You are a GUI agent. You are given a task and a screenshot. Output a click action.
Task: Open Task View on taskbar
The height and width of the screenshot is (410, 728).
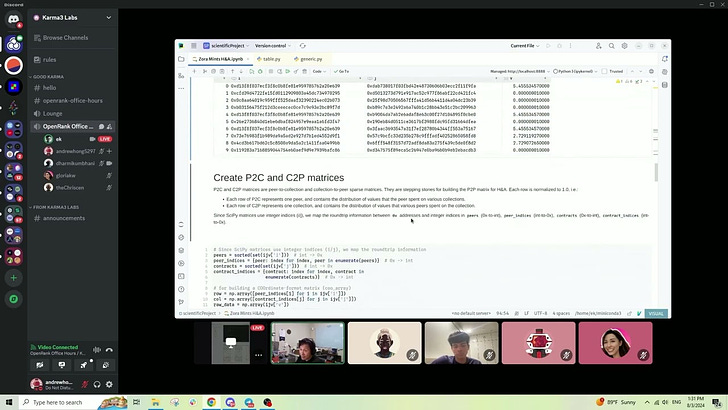[x=136, y=402]
